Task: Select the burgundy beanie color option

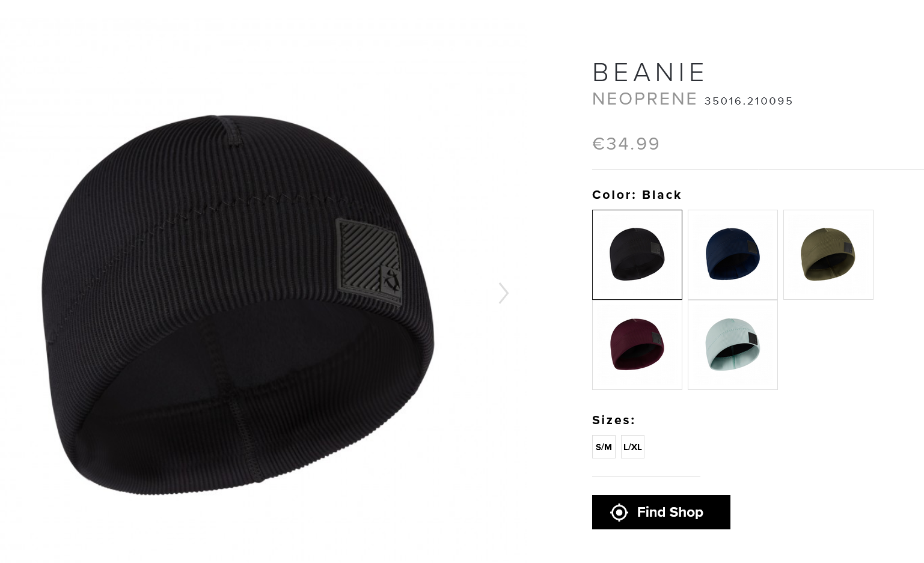Action: (637, 345)
